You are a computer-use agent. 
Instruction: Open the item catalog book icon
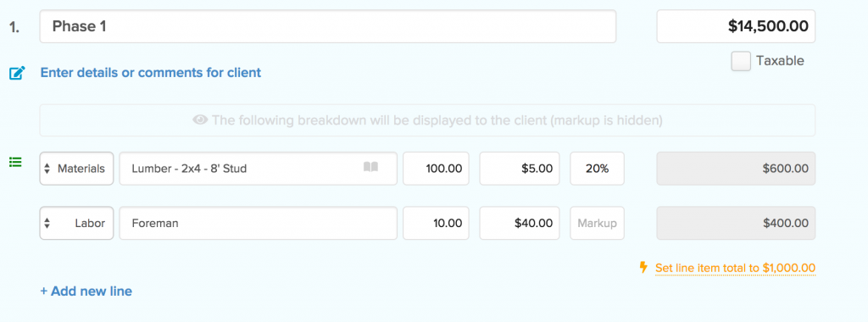371,167
